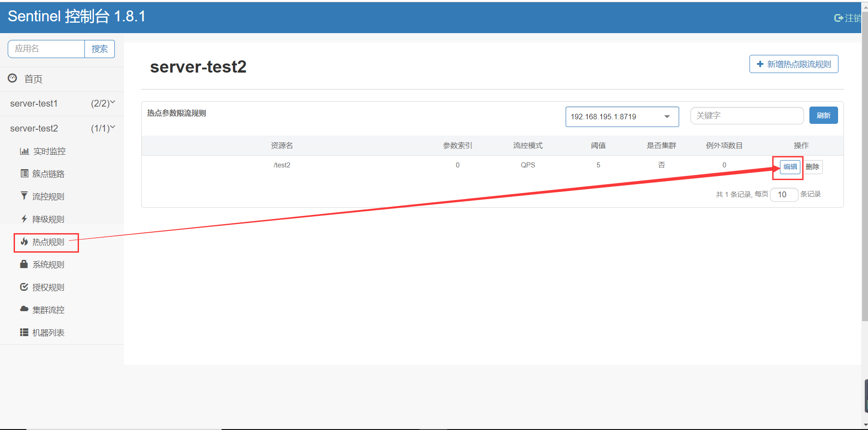Screen dimensions: 868x430
Task: Click the 新增热点限流规则 button
Action: click(x=794, y=64)
